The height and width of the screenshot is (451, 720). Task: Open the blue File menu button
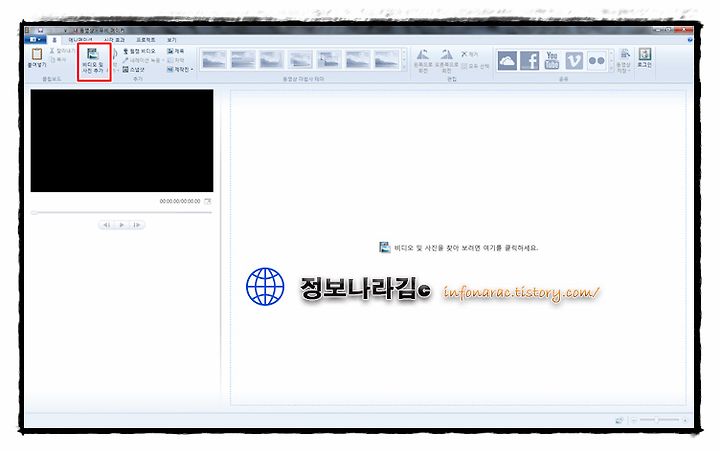pyautogui.click(x=35, y=40)
